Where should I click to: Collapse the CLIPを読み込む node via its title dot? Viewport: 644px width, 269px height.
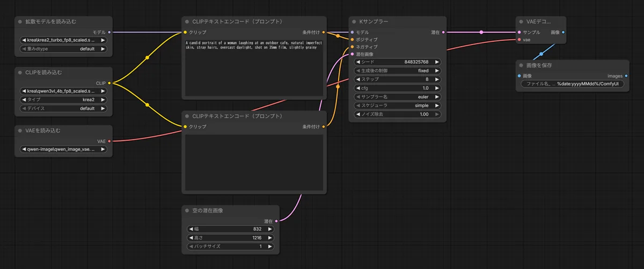click(x=20, y=72)
